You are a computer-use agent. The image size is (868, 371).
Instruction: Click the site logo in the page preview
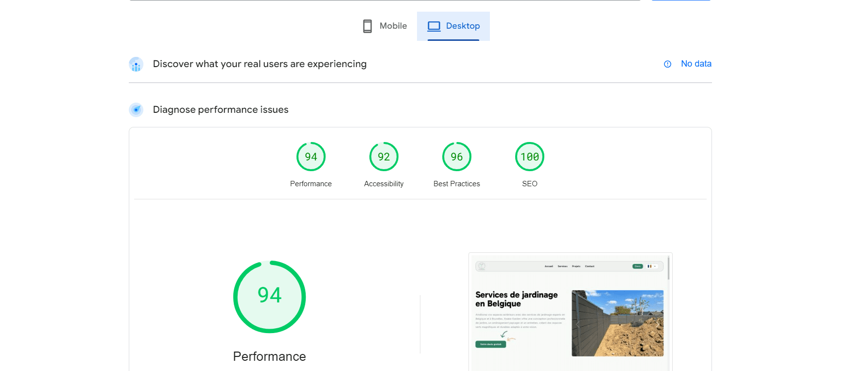point(482,266)
